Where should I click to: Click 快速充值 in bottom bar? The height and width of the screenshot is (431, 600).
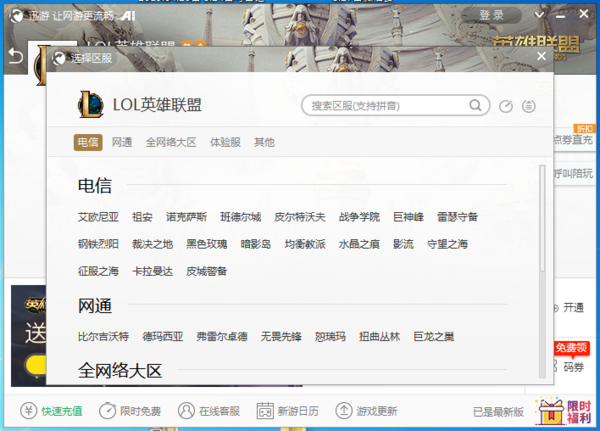[62, 411]
